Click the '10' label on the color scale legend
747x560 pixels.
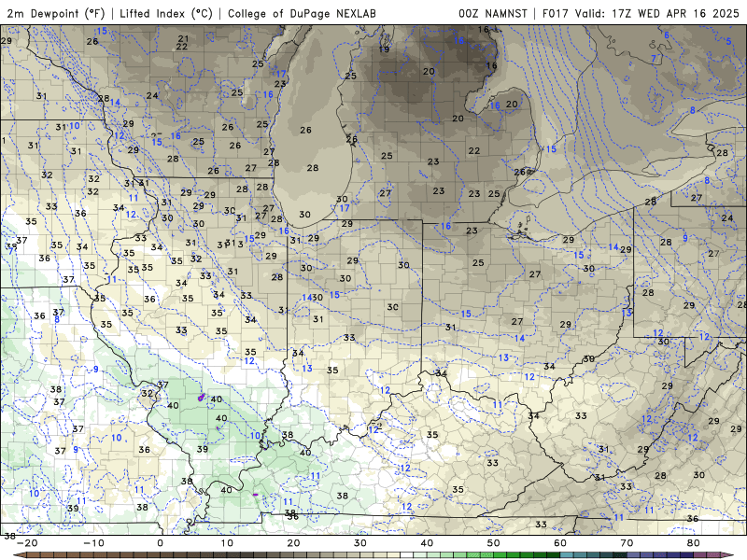point(227,543)
